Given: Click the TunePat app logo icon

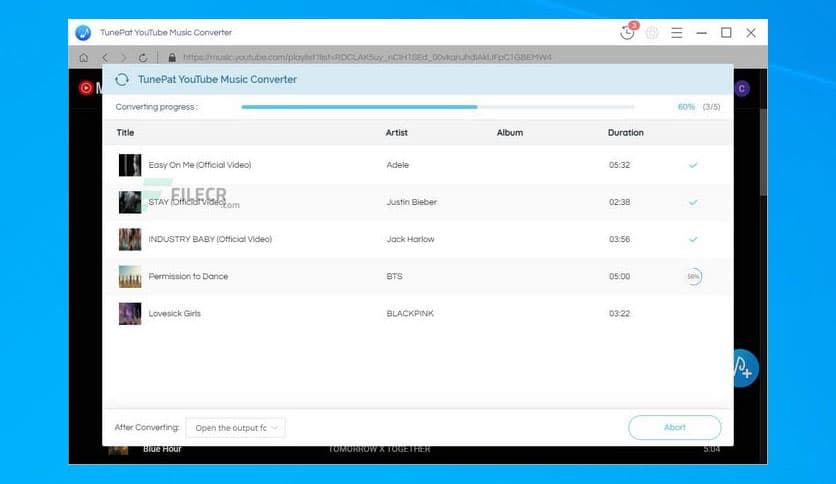Looking at the screenshot, I should tap(83, 33).
